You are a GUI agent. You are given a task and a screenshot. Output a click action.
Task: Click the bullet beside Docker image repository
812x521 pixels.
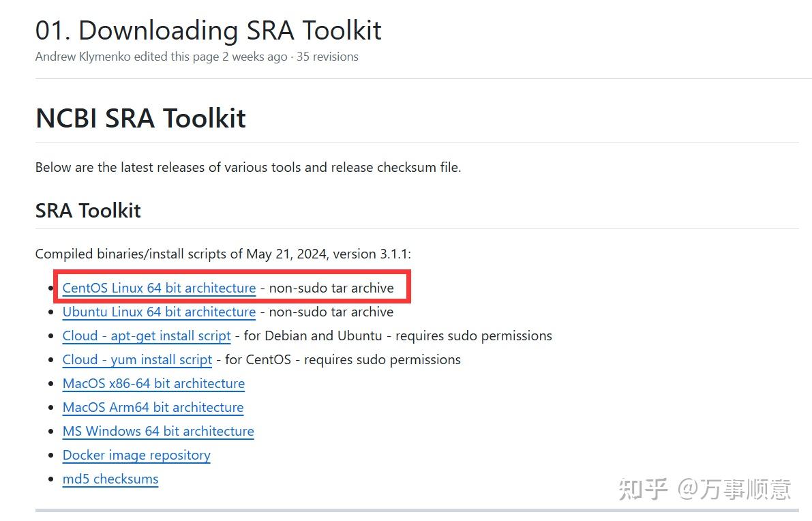(x=52, y=455)
